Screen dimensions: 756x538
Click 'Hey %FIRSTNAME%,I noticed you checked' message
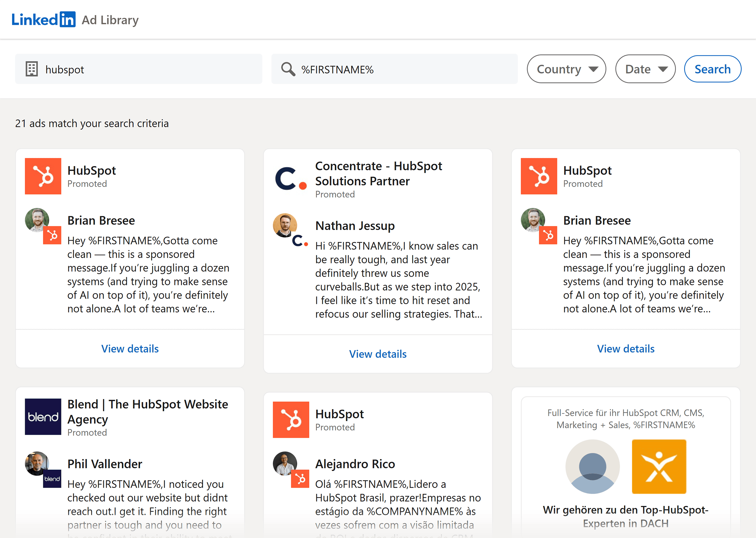[x=150, y=508]
